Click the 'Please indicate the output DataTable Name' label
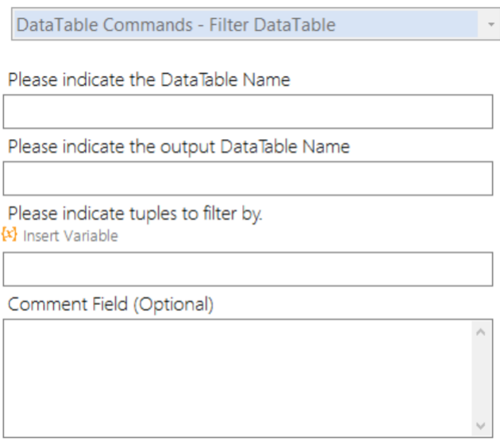Viewport: 500px width, 448px height. point(179,147)
